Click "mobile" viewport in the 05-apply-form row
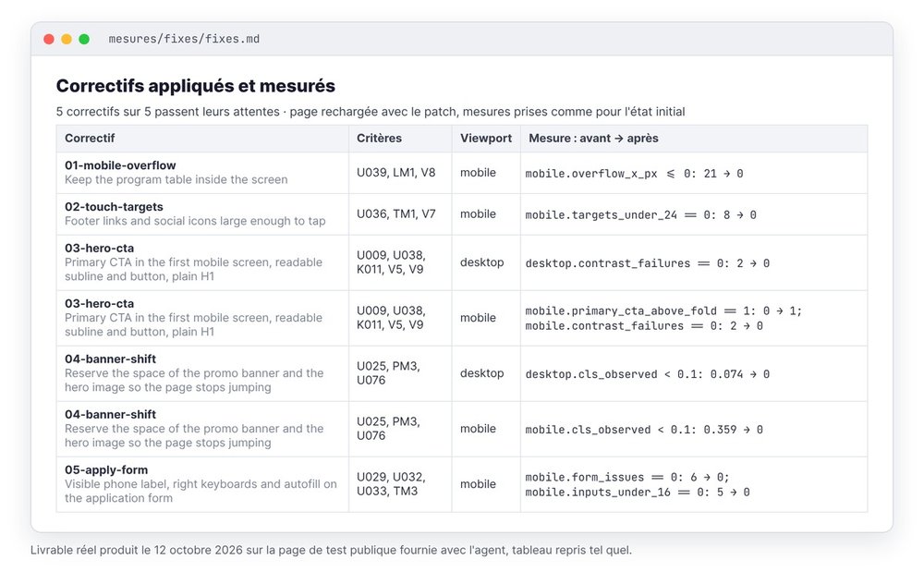The image size is (924, 572). pyautogui.click(x=478, y=483)
